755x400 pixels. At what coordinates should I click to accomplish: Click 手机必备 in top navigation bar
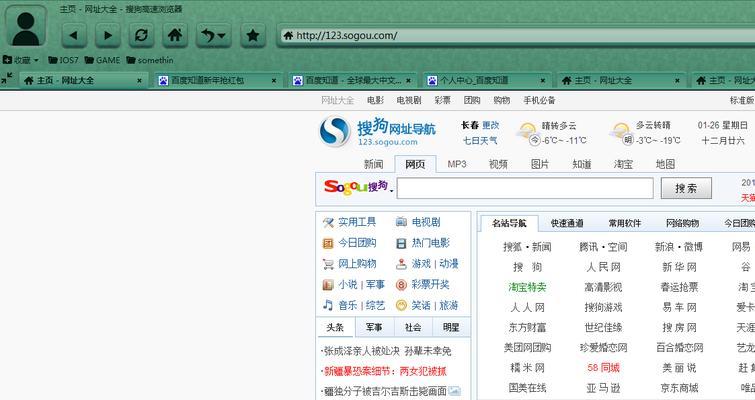coord(539,100)
